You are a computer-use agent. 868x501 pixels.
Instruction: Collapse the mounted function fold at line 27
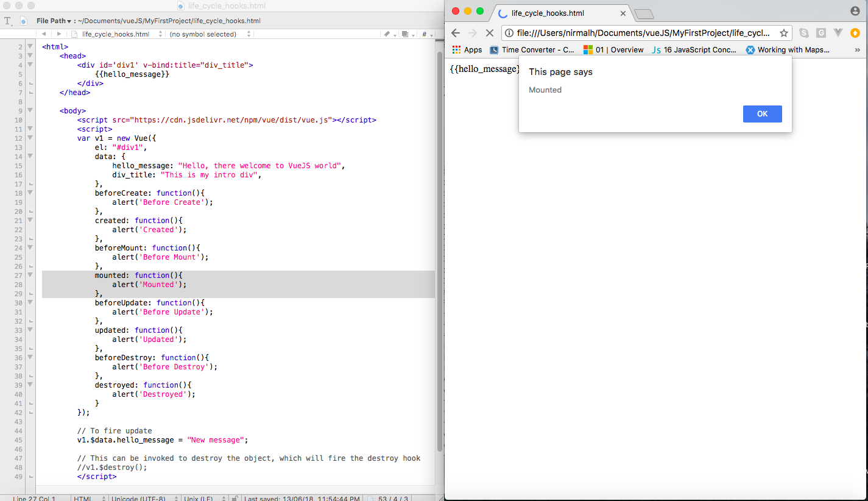[x=30, y=275]
